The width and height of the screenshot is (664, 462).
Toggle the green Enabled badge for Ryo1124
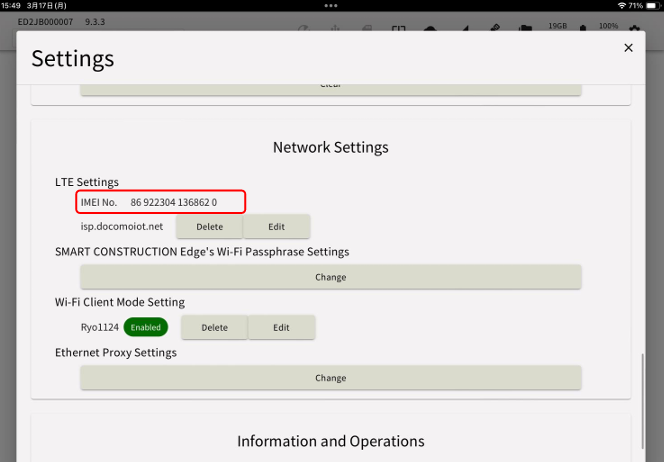click(x=147, y=327)
